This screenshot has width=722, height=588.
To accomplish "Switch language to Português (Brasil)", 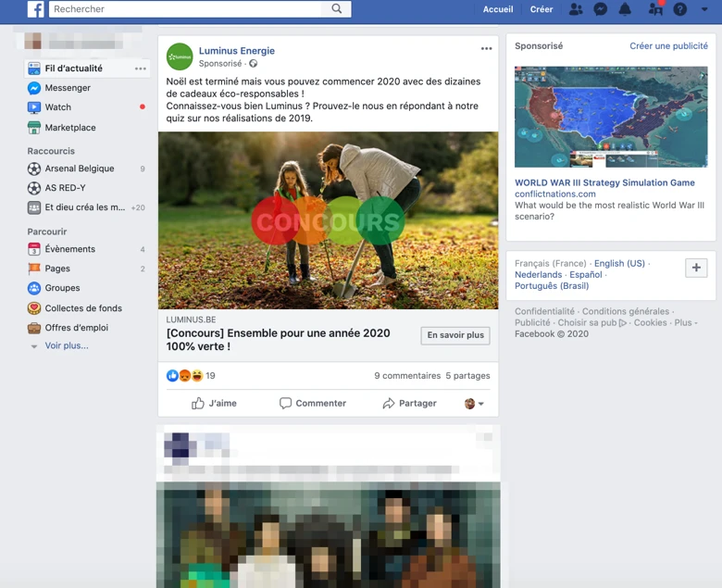I will point(552,286).
